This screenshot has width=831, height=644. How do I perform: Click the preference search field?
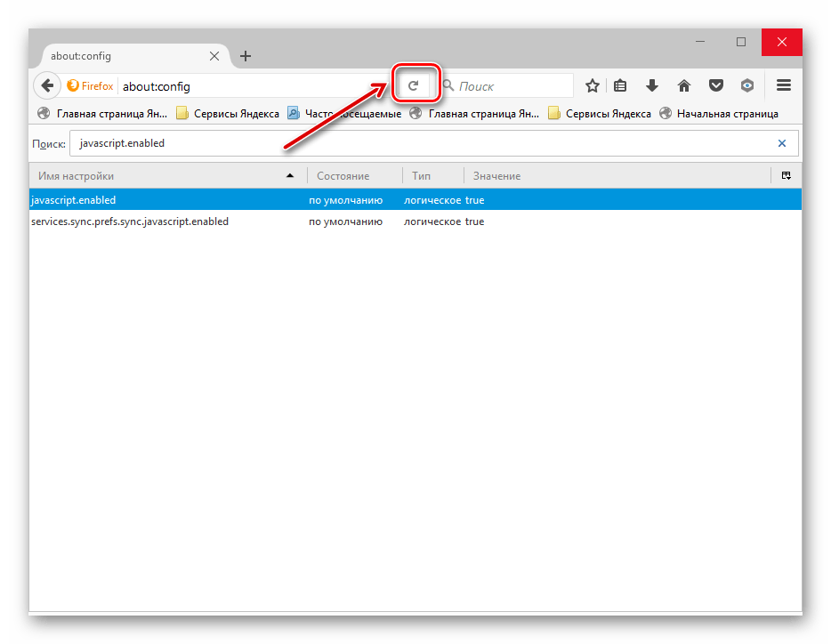(x=418, y=143)
